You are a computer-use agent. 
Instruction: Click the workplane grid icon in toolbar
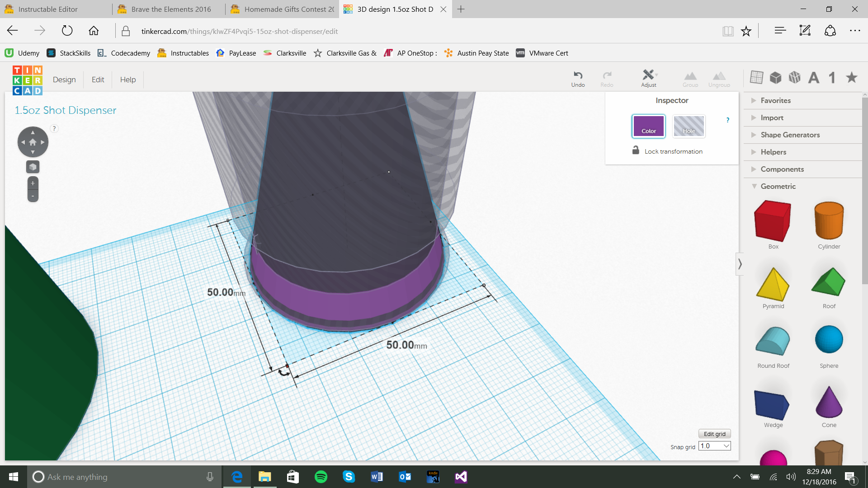[x=756, y=77]
